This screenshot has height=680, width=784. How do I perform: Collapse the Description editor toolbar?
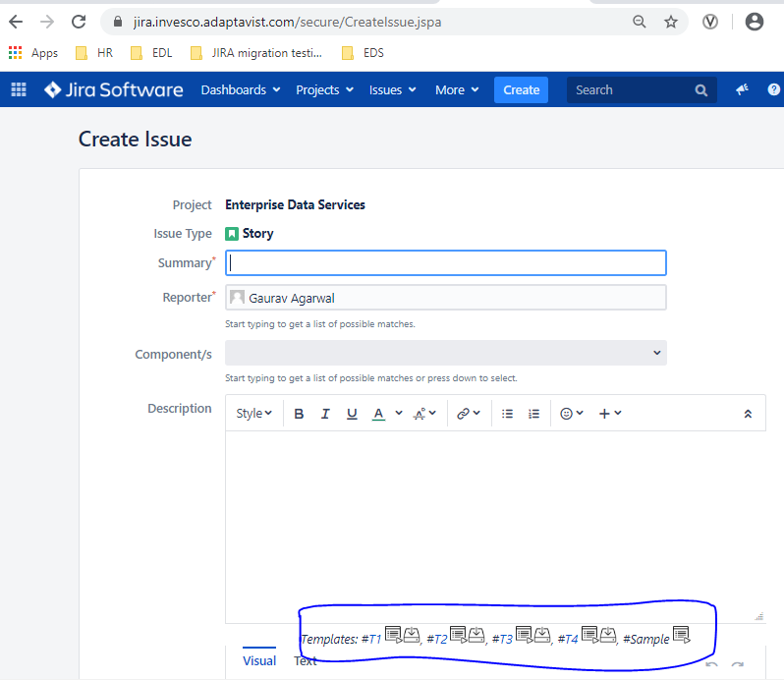748,414
